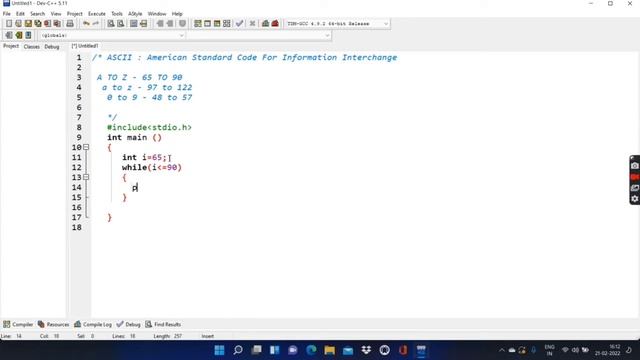Click the Compile & Run toolbar icon

point(217,24)
